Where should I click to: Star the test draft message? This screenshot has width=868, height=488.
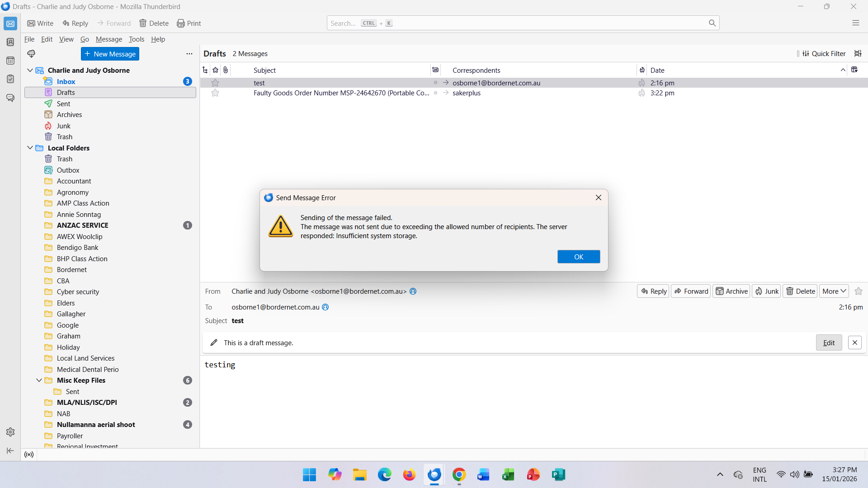[x=215, y=83]
